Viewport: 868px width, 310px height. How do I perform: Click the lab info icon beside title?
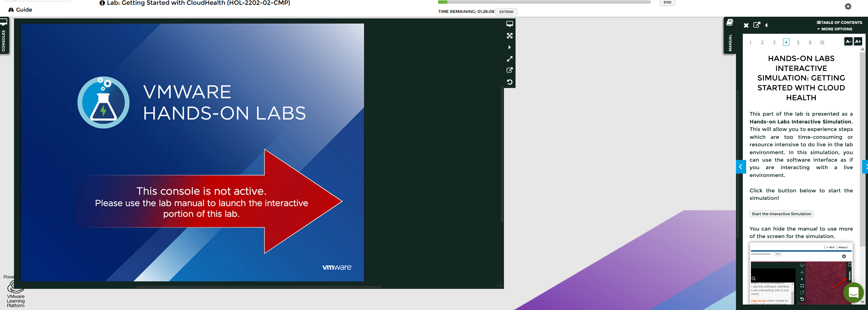click(102, 3)
